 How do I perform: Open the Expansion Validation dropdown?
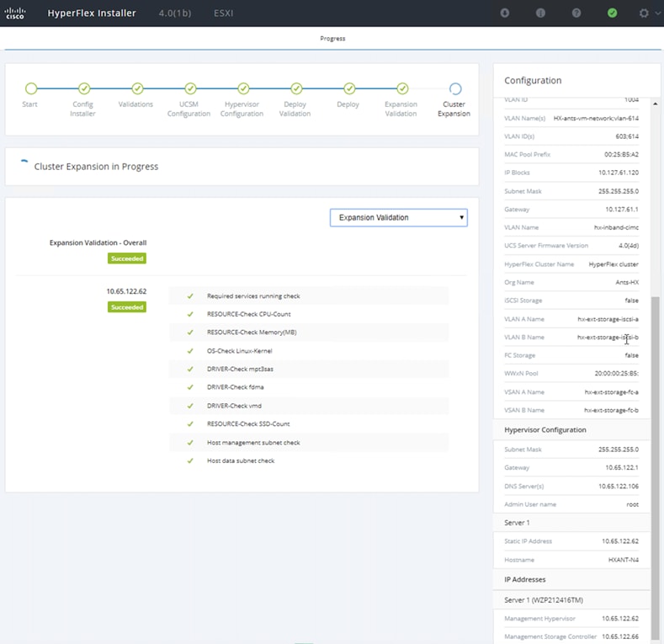(399, 218)
